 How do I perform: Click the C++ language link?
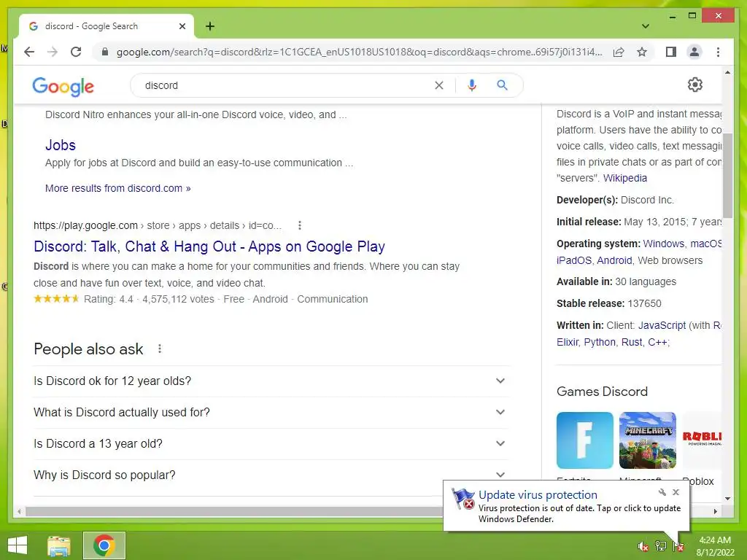pos(658,343)
